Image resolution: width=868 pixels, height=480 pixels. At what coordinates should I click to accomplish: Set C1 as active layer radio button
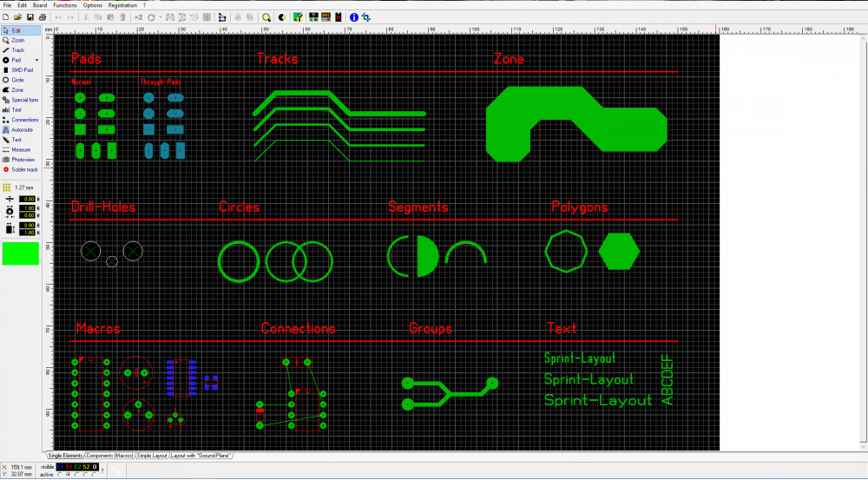[x=61, y=475]
